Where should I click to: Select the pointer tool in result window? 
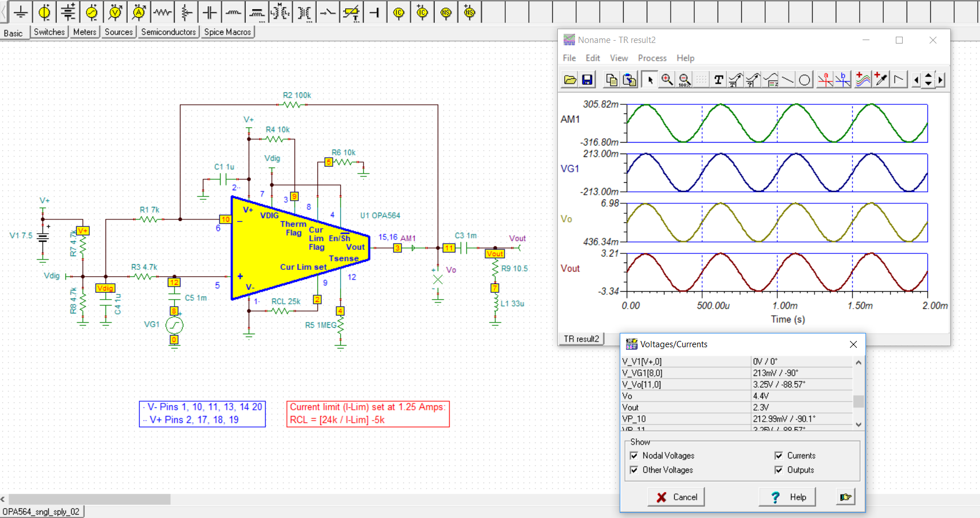click(650, 80)
